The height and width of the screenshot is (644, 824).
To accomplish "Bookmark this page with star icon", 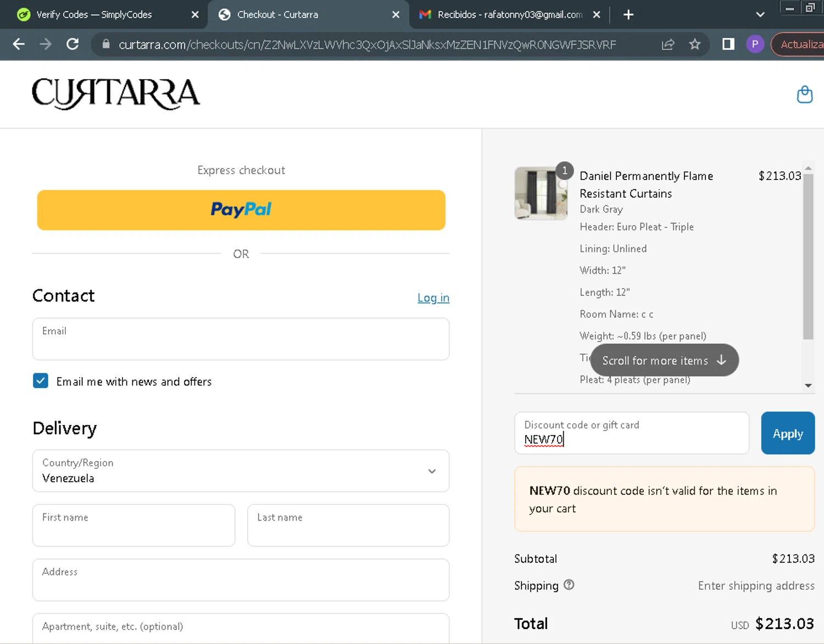I will click(695, 44).
